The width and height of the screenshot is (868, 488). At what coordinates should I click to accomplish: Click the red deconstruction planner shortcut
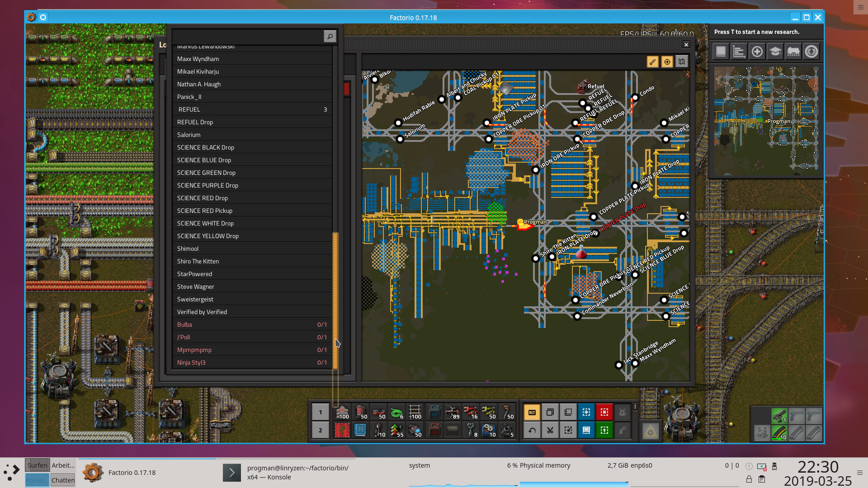point(604,412)
